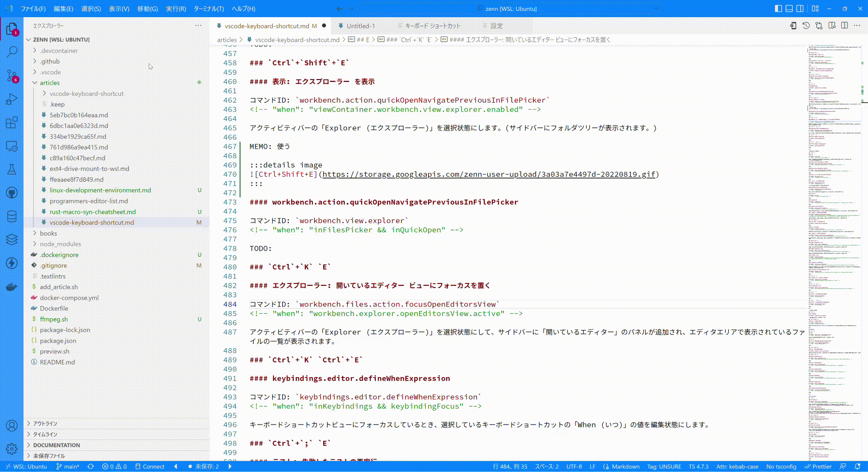868x472 pixels.
Task: Open the Manage gear icon
Action: 12,448
